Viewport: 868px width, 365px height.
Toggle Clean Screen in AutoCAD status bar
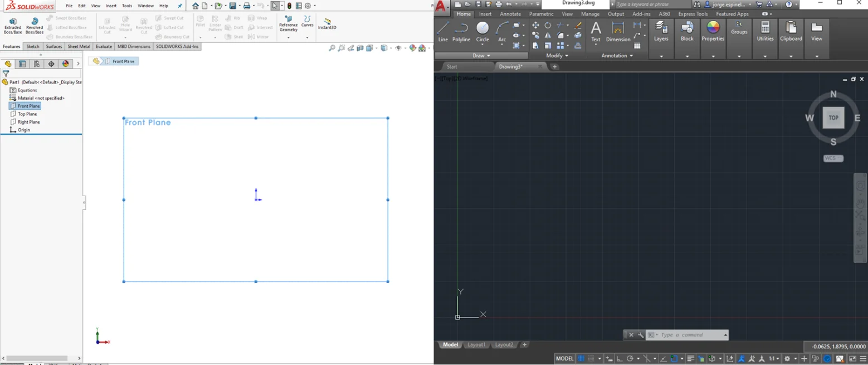[x=852, y=358]
